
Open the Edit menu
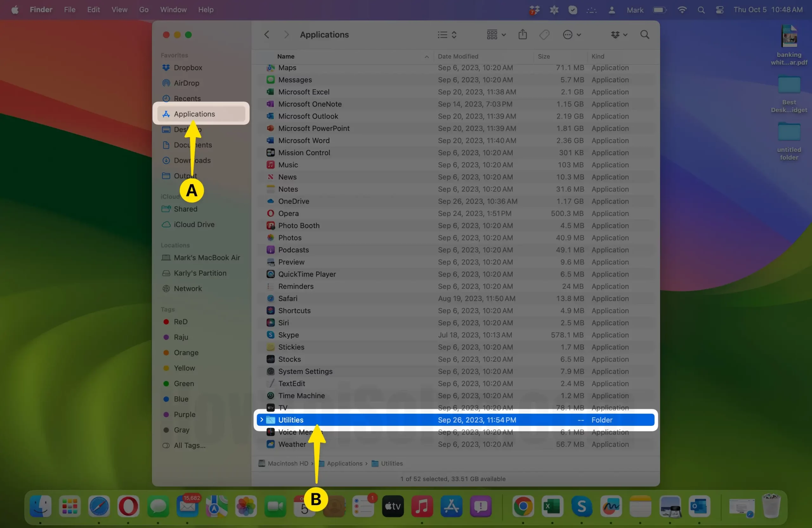pos(93,10)
